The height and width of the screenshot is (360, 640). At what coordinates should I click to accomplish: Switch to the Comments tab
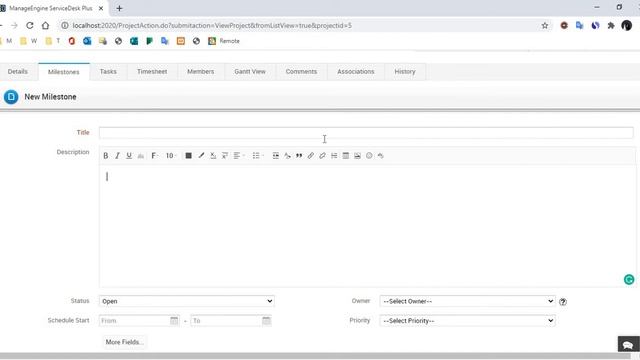tap(301, 71)
